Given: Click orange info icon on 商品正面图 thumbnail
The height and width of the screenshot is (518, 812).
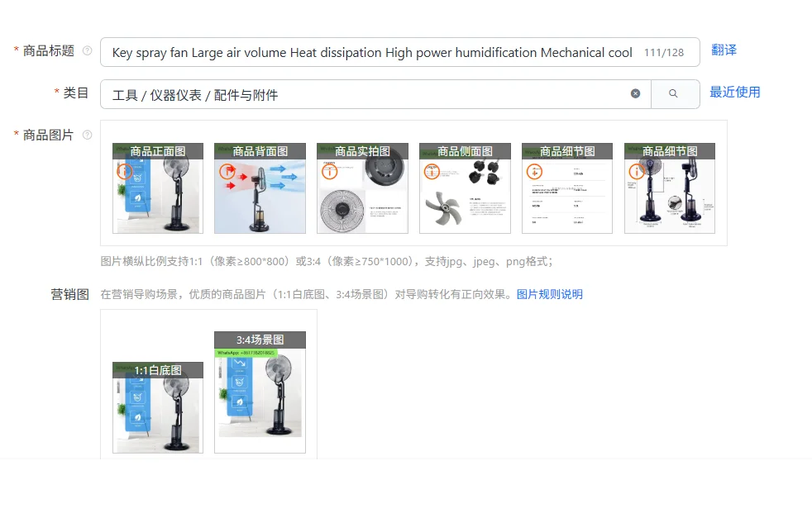Looking at the screenshot, I should [x=125, y=171].
